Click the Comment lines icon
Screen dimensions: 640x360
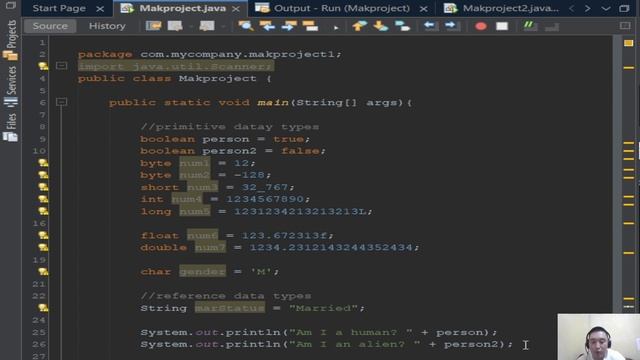point(530,26)
